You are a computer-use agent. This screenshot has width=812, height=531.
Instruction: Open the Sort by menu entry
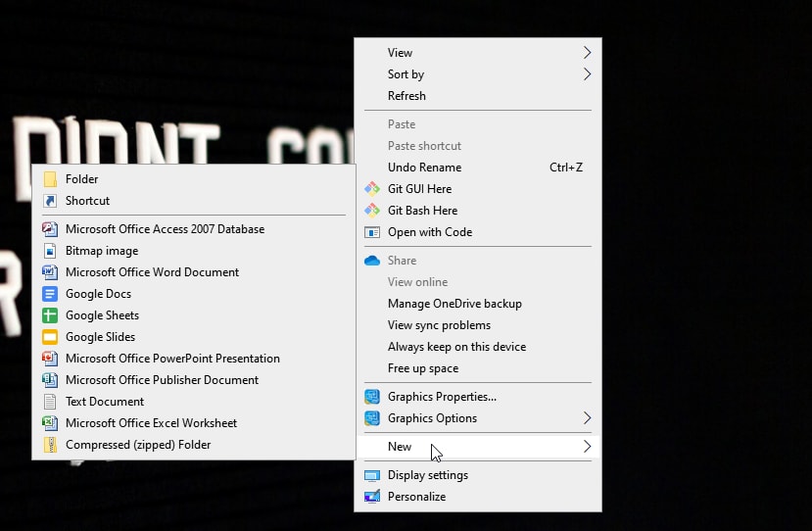(x=406, y=74)
